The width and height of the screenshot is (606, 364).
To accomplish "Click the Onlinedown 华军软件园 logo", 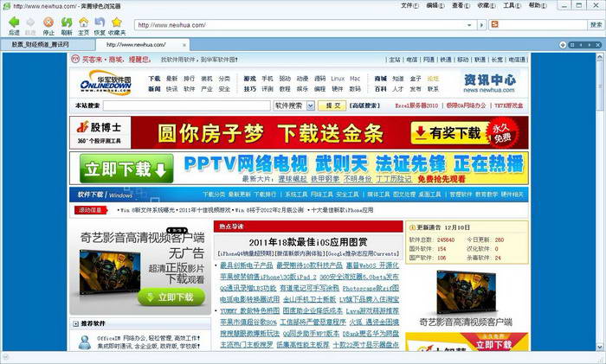I will [x=106, y=83].
